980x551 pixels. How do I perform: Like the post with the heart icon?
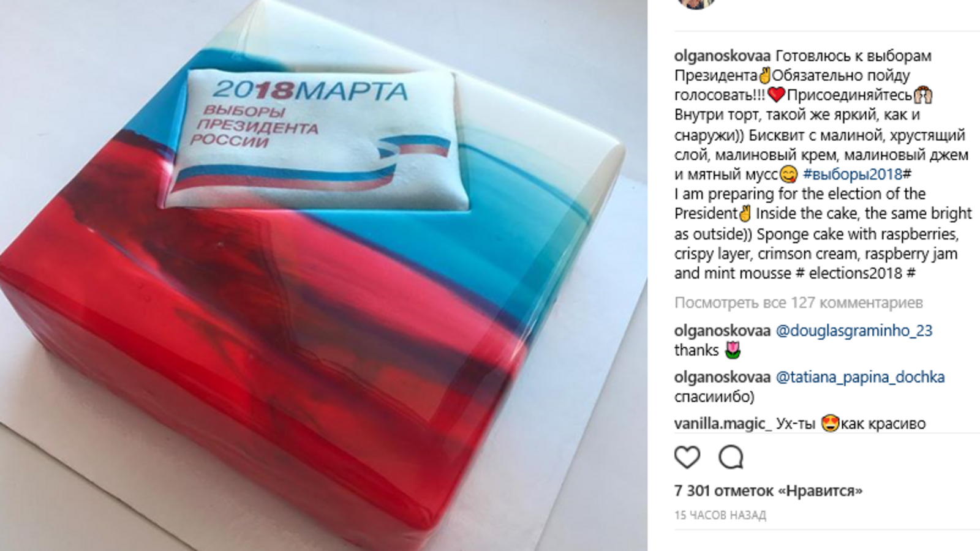(687, 457)
